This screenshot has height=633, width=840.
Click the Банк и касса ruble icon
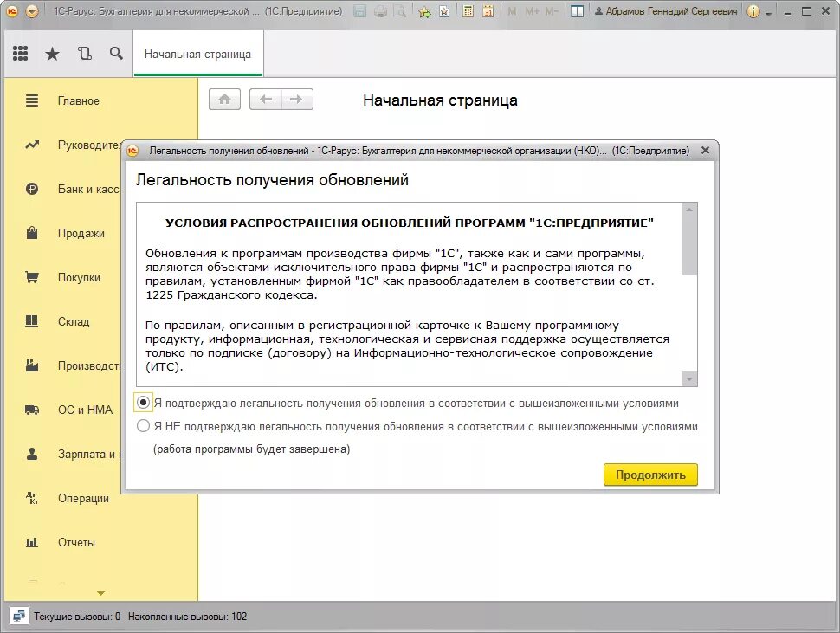click(32, 189)
